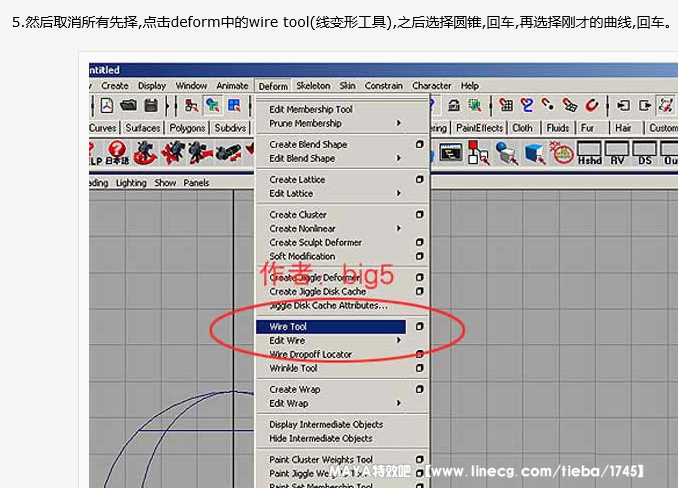Open the Lighting panel menu
The width and height of the screenshot is (678, 488).
coord(131,183)
